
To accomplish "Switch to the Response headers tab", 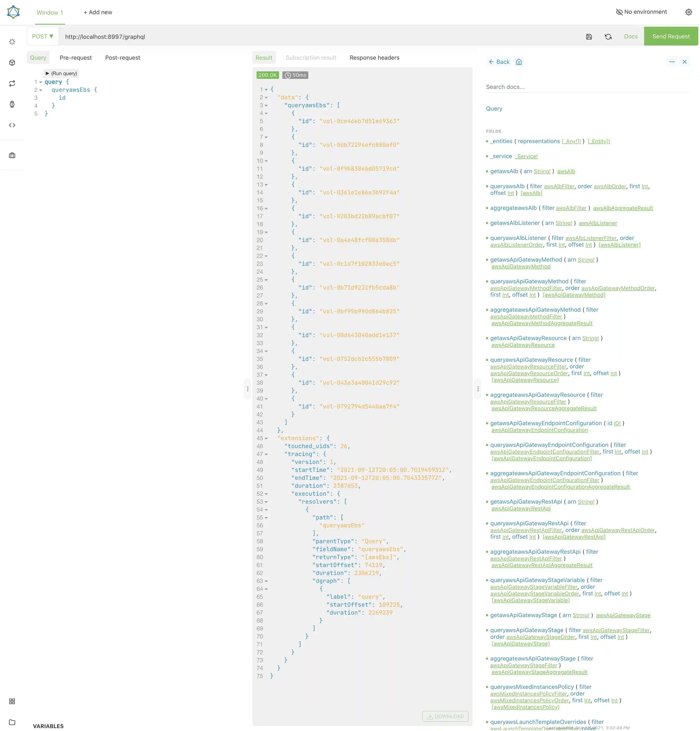I will tap(374, 58).
